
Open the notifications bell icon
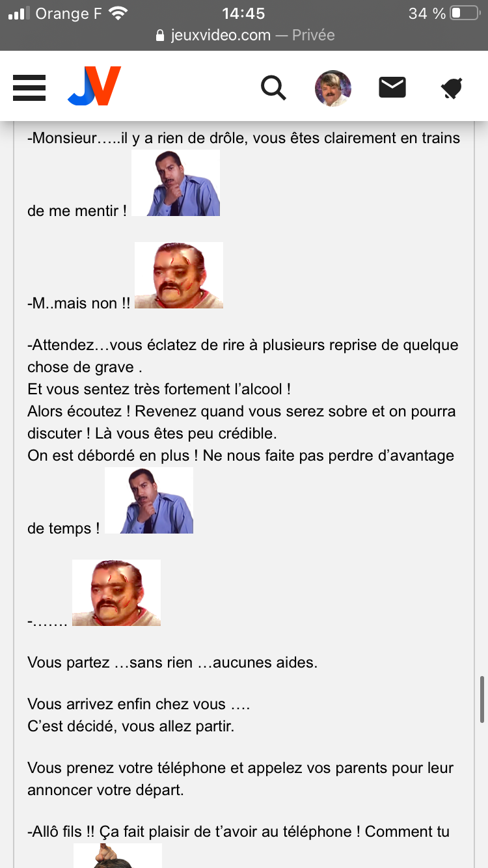(452, 88)
